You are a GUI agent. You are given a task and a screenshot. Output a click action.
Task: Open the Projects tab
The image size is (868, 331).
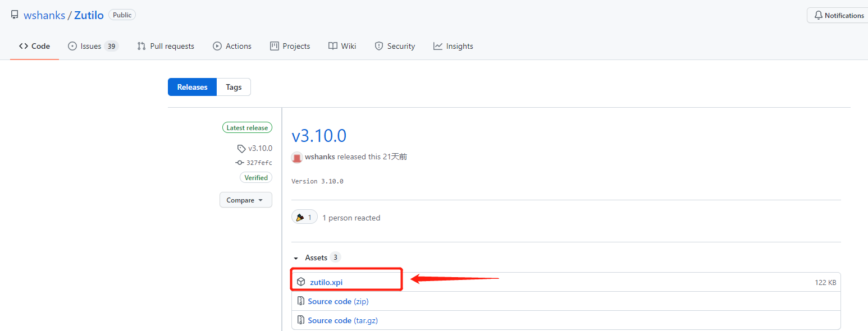coord(290,46)
